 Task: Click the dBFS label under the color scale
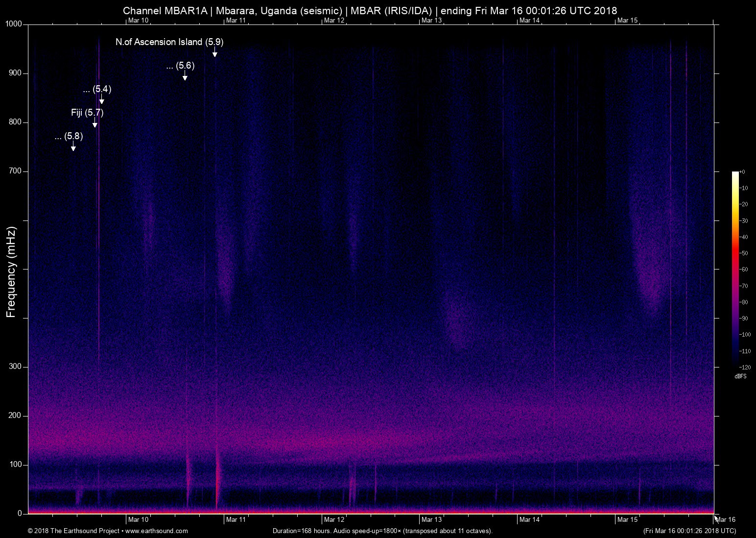pyautogui.click(x=740, y=376)
